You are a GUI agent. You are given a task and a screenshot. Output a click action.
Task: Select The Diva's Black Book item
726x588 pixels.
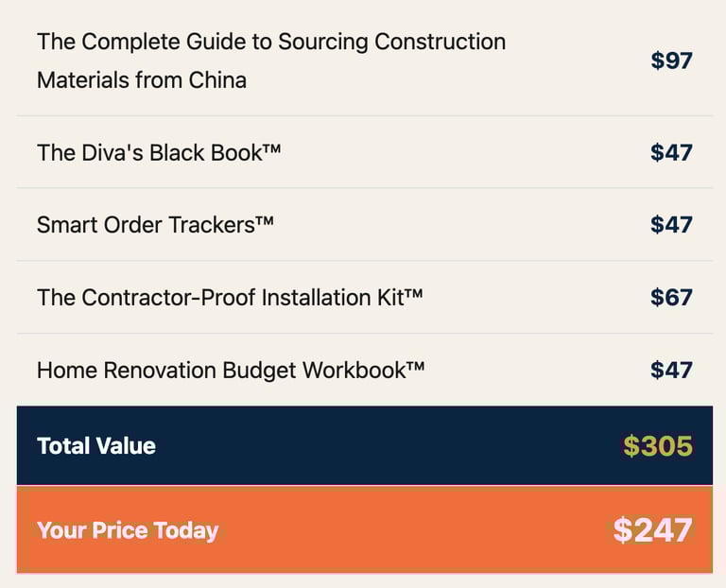[x=159, y=152]
